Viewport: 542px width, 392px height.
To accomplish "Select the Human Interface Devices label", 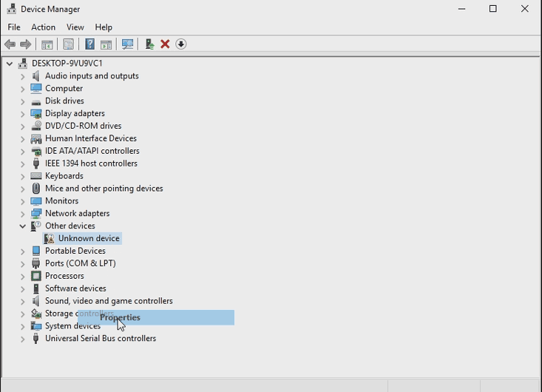I will click(91, 138).
